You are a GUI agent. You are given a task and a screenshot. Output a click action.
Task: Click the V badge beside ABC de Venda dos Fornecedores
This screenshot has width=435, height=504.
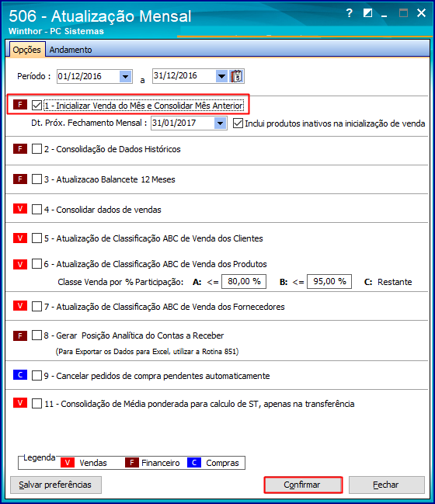pyautogui.click(x=20, y=306)
